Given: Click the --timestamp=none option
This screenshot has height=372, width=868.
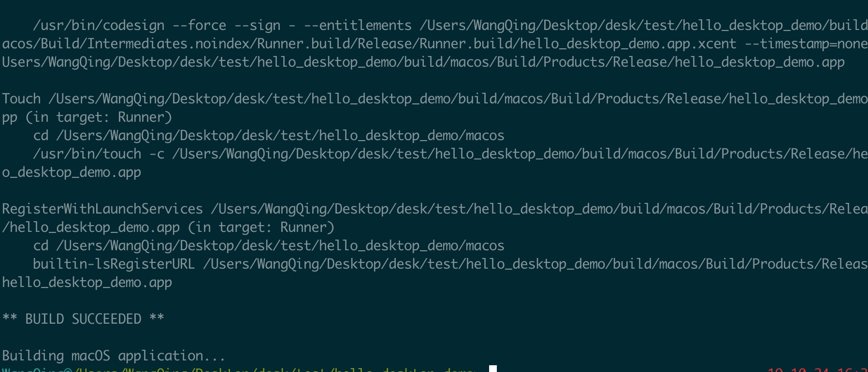Looking at the screenshot, I should click(x=806, y=43).
